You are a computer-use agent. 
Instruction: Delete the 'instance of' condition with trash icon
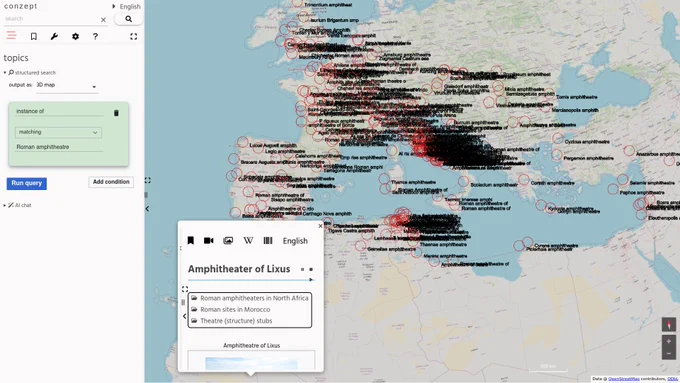(116, 113)
